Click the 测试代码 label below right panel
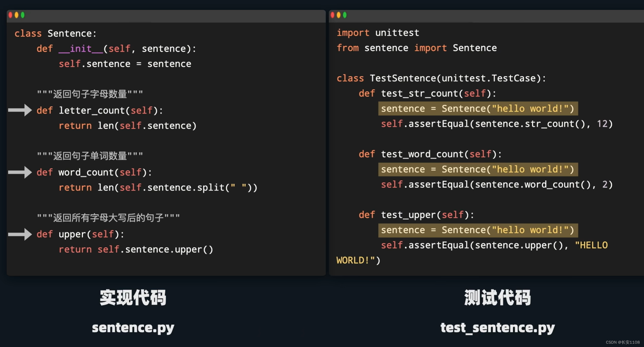The height and width of the screenshot is (347, 644). tap(483, 295)
